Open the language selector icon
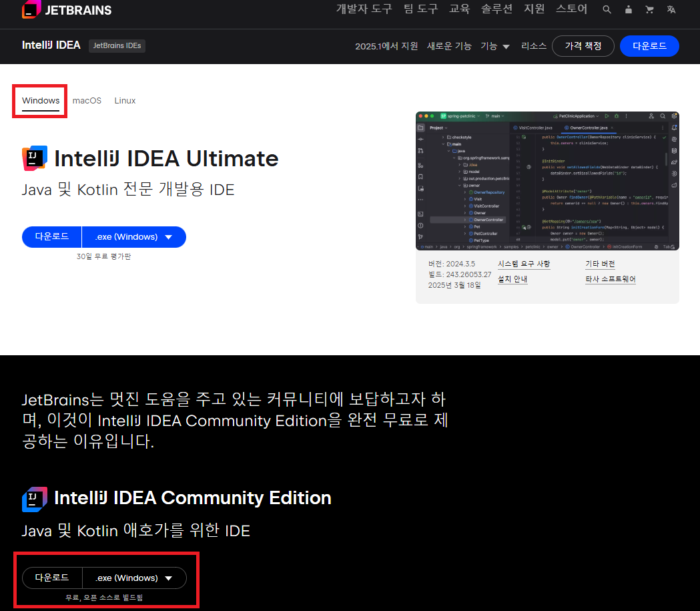 (x=671, y=9)
